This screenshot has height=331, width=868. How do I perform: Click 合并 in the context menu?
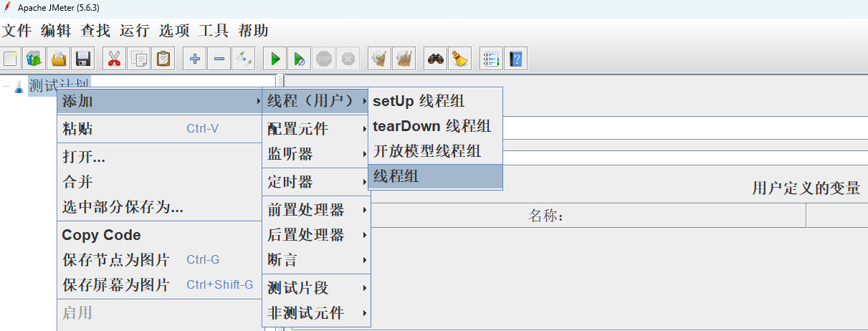tap(160, 182)
